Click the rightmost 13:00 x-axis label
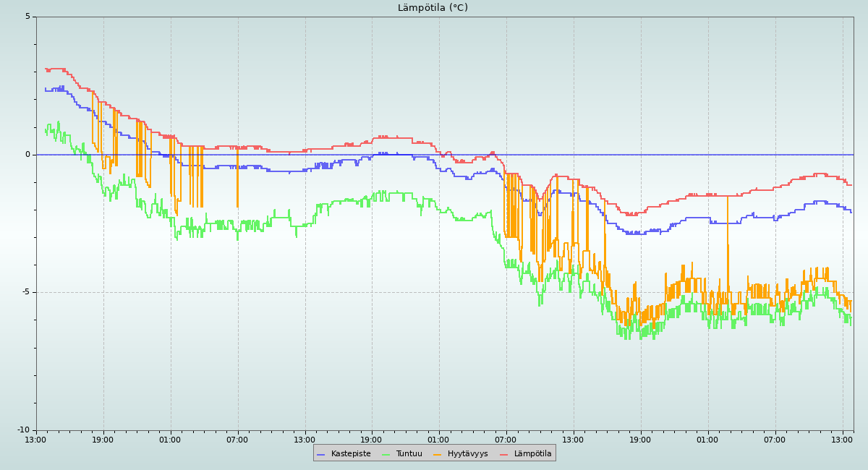Screen dimensions: 868x470 (842, 440)
